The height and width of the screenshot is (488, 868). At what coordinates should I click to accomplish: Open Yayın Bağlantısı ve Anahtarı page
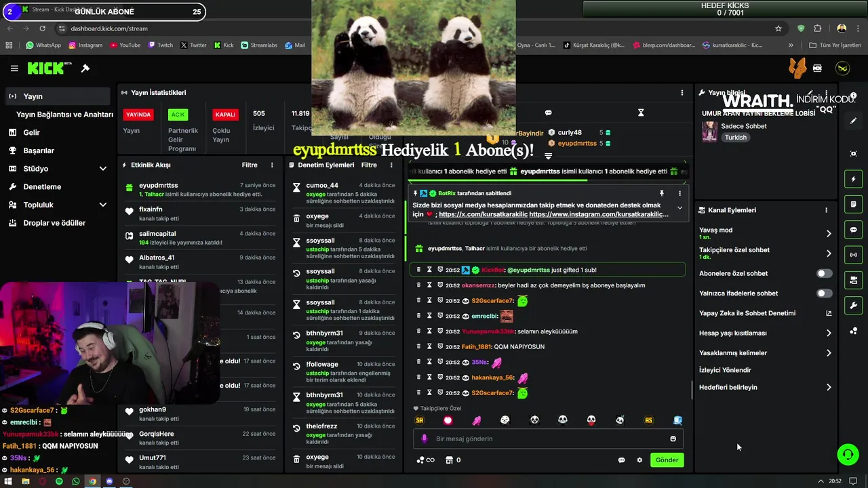[64, 115]
